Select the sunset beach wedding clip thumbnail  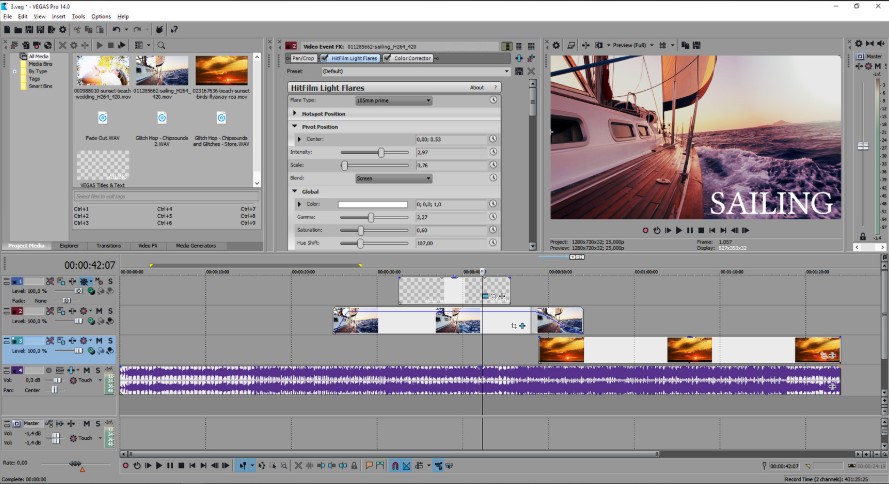(101, 70)
